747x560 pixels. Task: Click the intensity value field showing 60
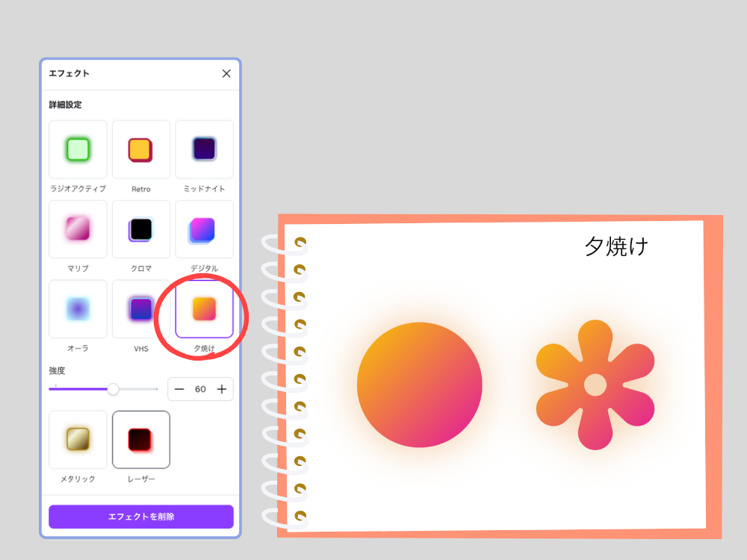coord(200,389)
